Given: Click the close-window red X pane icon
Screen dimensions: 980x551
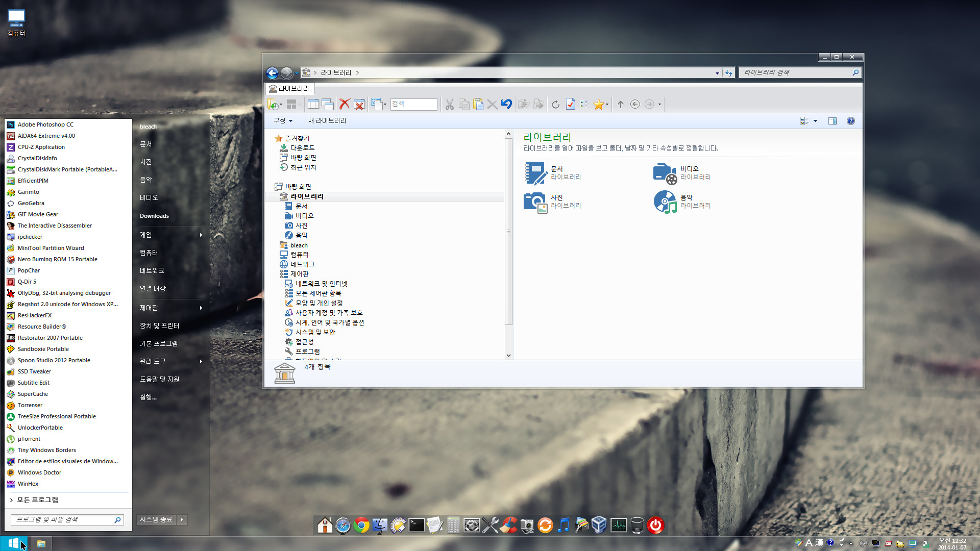Looking at the screenshot, I should tap(359, 104).
